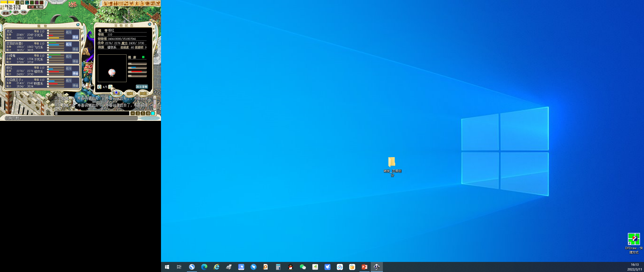
Task: Go to next pet page arrow
Action: click(110, 87)
